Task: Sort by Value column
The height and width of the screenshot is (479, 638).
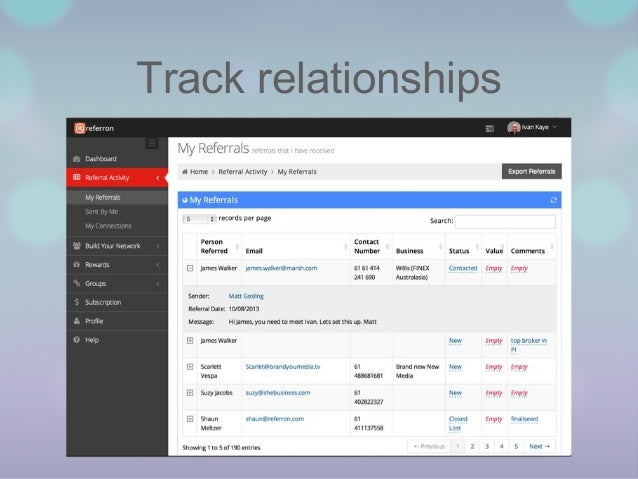Action: 494,246
